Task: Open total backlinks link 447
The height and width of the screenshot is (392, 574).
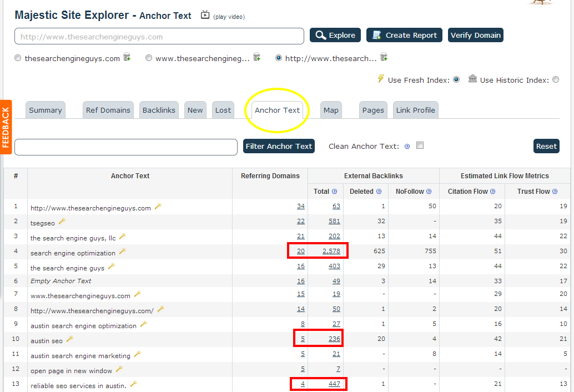Action: pyautogui.click(x=334, y=384)
